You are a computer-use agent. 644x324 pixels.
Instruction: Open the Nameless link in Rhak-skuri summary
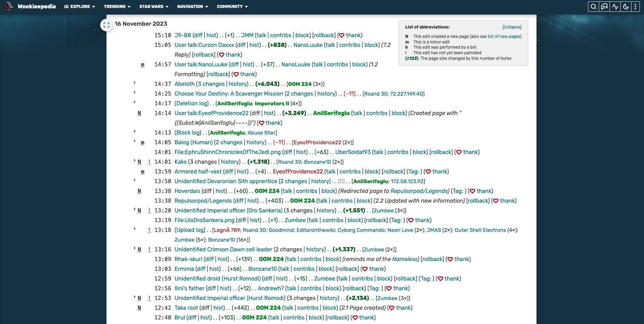405,259
